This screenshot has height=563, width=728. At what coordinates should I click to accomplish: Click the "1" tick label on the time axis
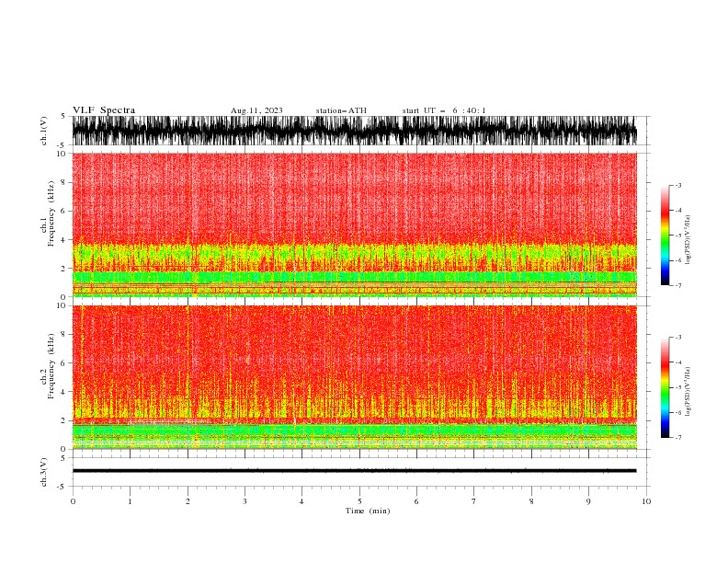pyautogui.click(x=130, y=501)
